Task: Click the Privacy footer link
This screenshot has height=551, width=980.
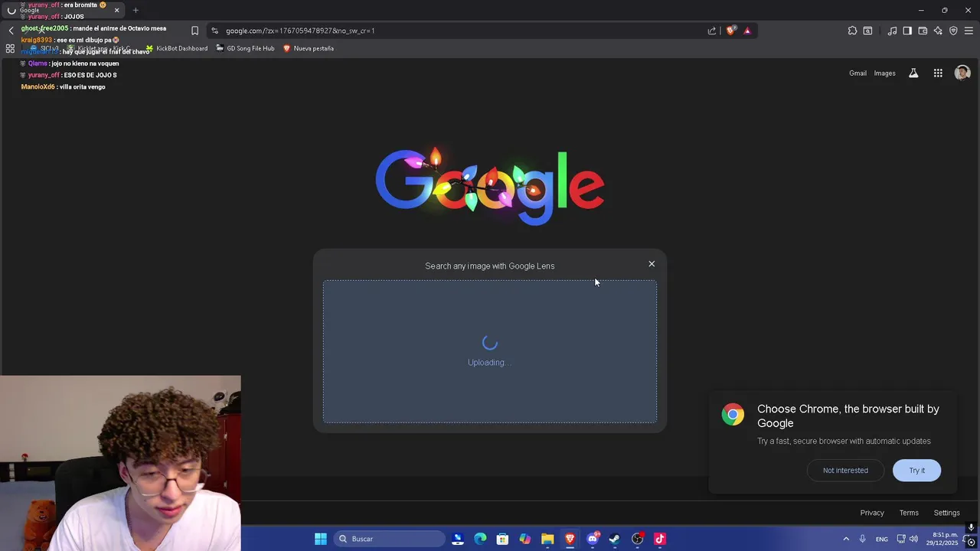Action: click(x=872, y=513)
